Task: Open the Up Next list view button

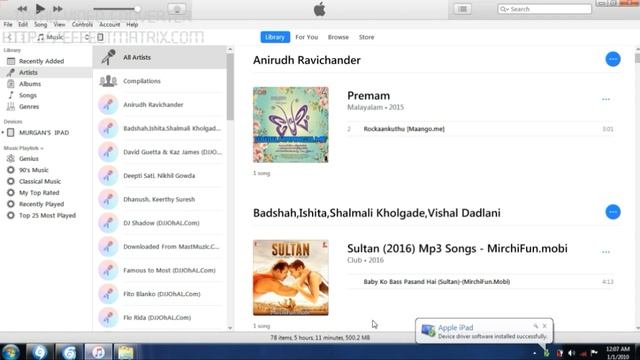Action: tap(462, 9)
